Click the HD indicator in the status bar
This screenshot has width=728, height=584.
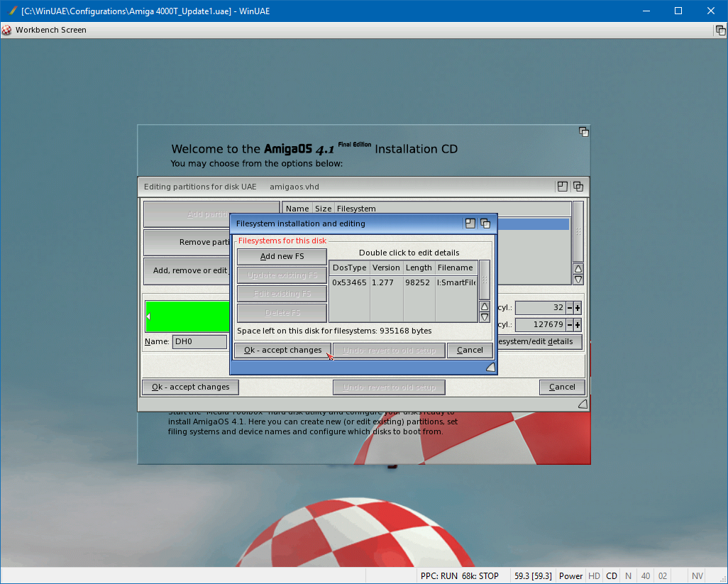point(594,576)
